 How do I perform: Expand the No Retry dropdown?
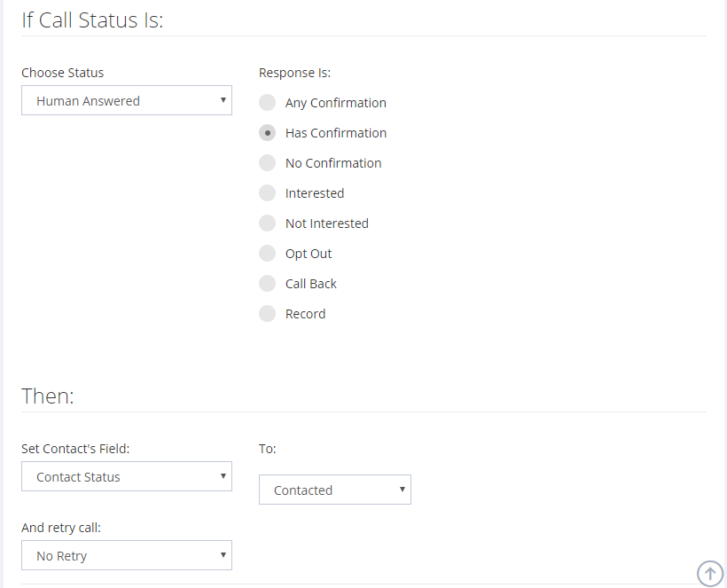point(127,556)
